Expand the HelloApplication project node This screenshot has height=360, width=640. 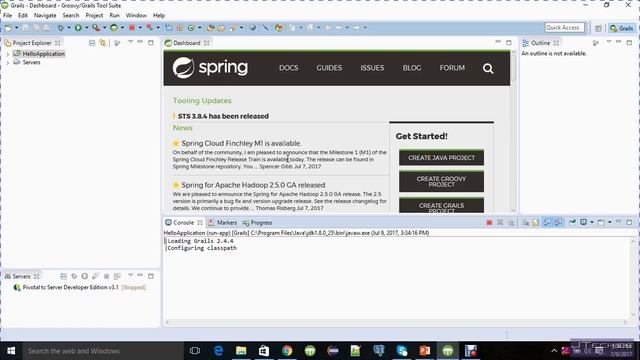click(8, 54)
